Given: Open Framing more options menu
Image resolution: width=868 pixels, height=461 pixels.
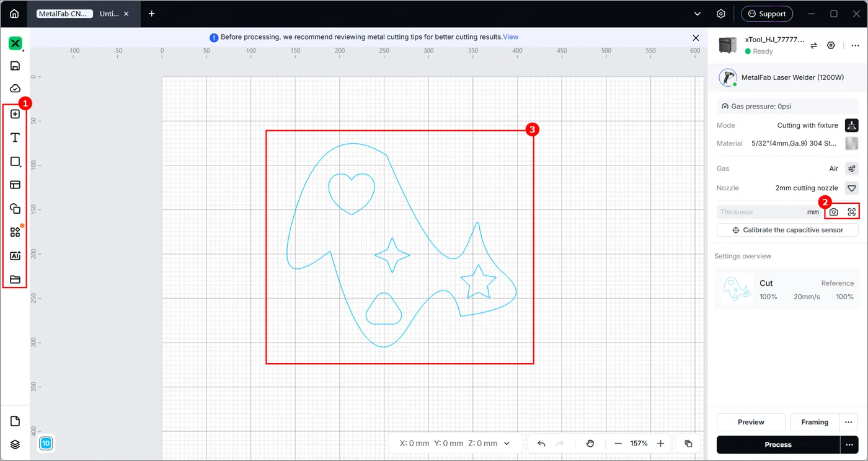Looking at the screenshot, I should (848, 422).
